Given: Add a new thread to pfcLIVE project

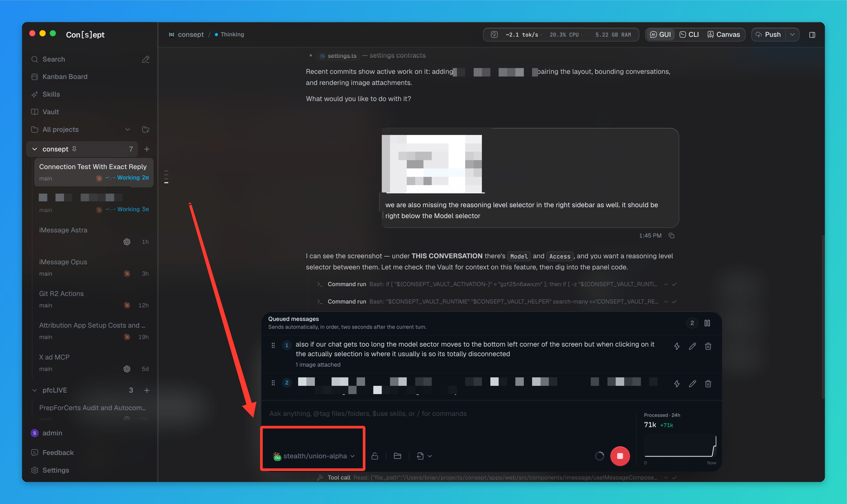Looking at the screenshot, I should pyautogui.click(x=147, y=390).
